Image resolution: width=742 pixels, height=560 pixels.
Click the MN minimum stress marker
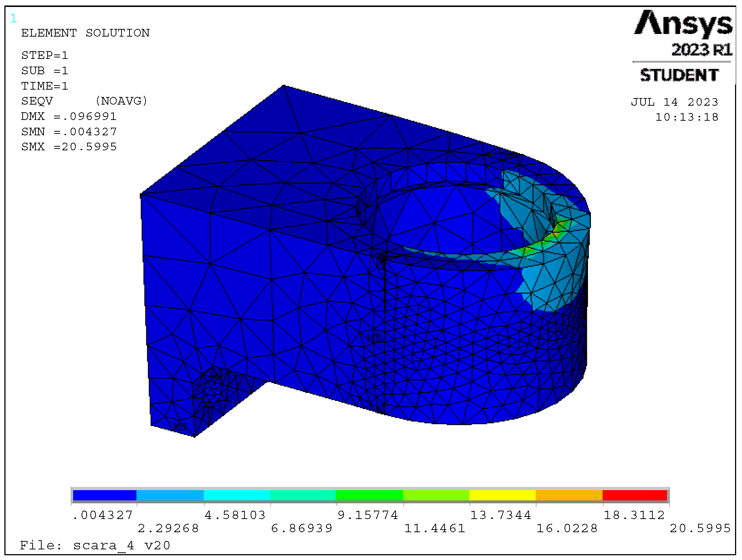(180, 426)
